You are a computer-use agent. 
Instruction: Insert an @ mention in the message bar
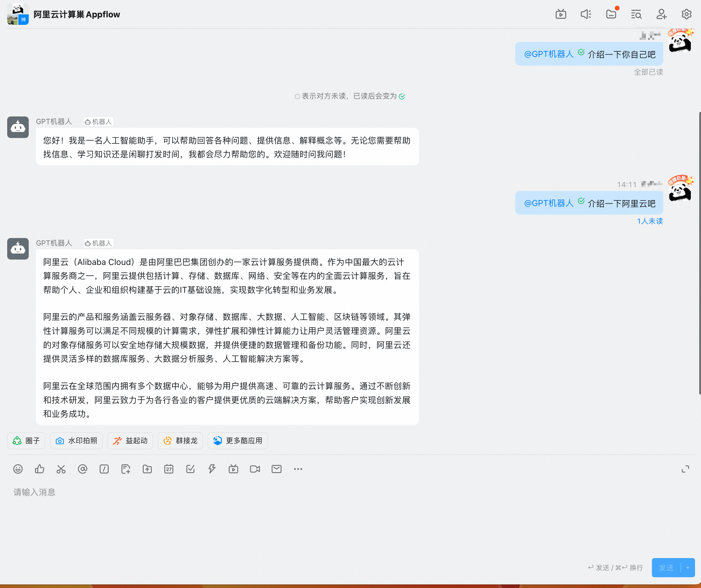[x=82, y=469]
